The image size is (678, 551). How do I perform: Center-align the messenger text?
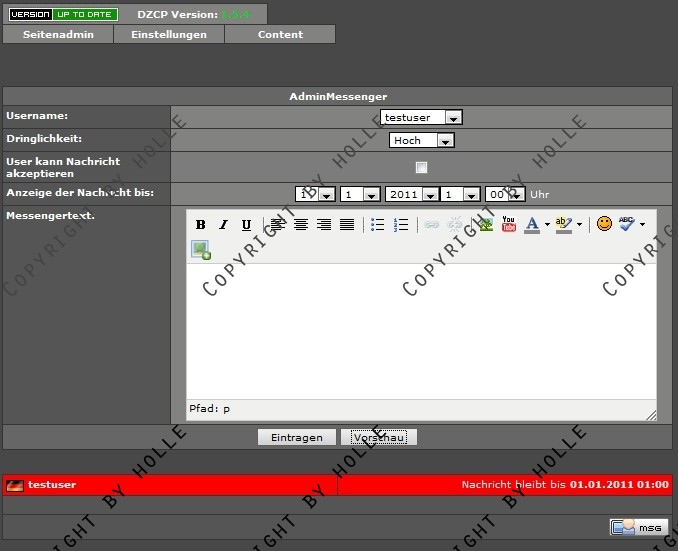pyautogui.click(x=301, y=224)
